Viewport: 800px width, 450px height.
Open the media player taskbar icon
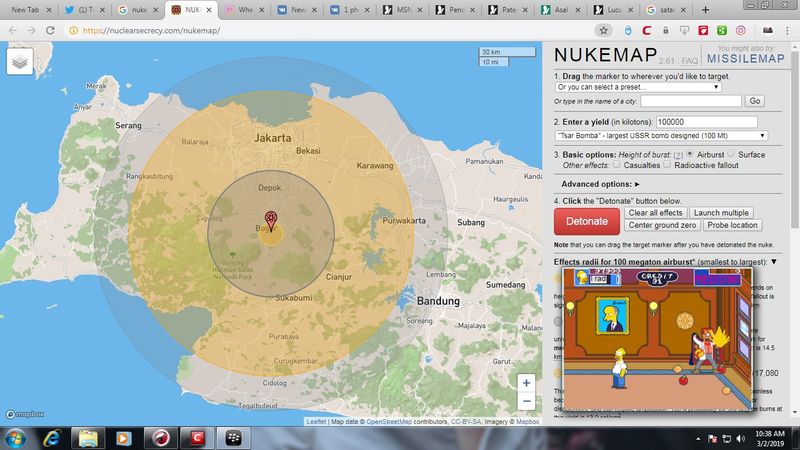123,438
